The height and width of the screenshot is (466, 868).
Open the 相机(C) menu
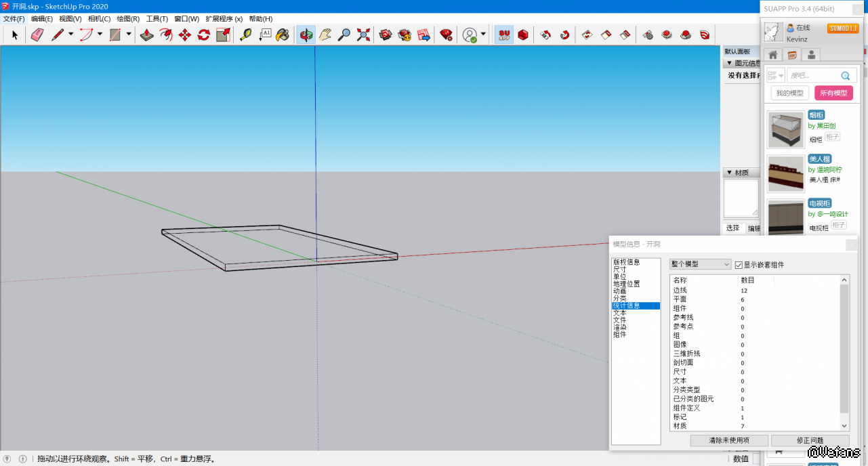[99, 19]
